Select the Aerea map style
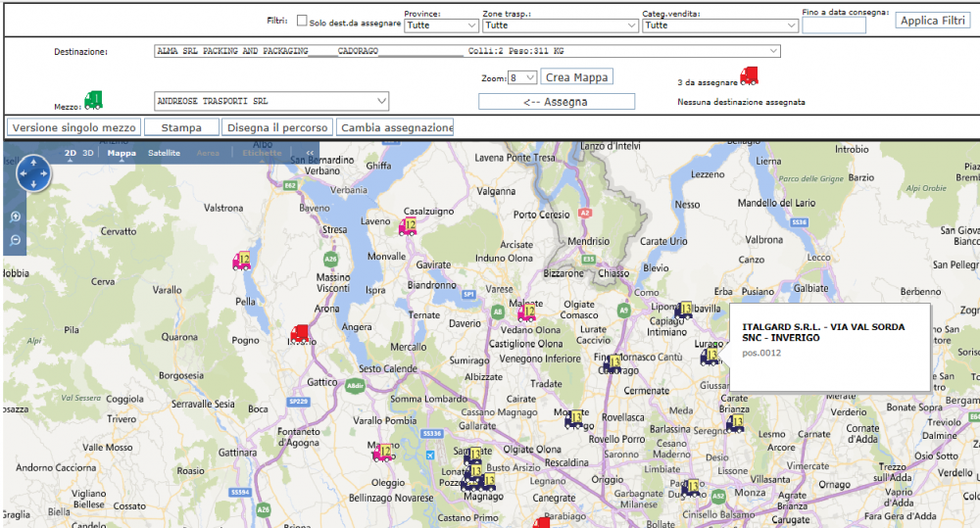This screenshot has width=980, height=528. 208,153
